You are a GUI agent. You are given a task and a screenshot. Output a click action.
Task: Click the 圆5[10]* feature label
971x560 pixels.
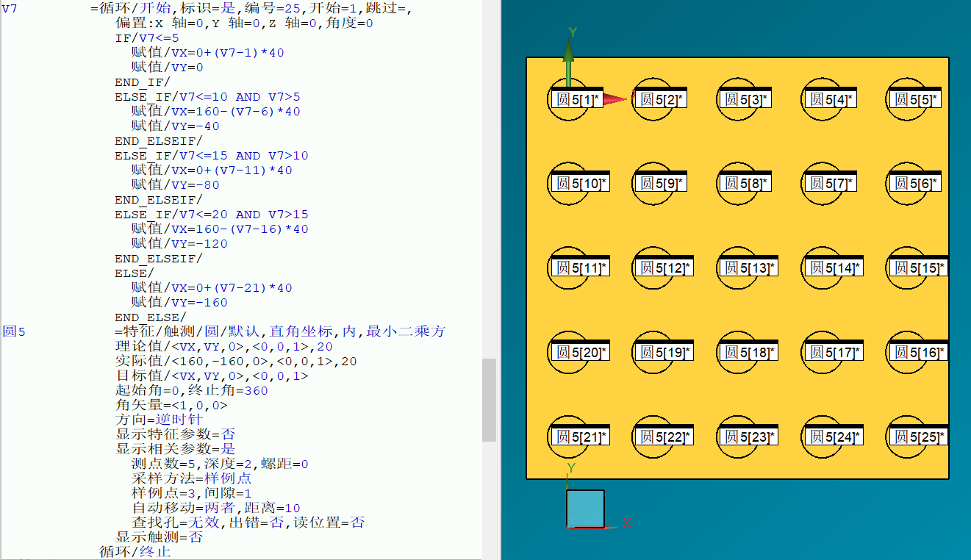coord(580,184)
